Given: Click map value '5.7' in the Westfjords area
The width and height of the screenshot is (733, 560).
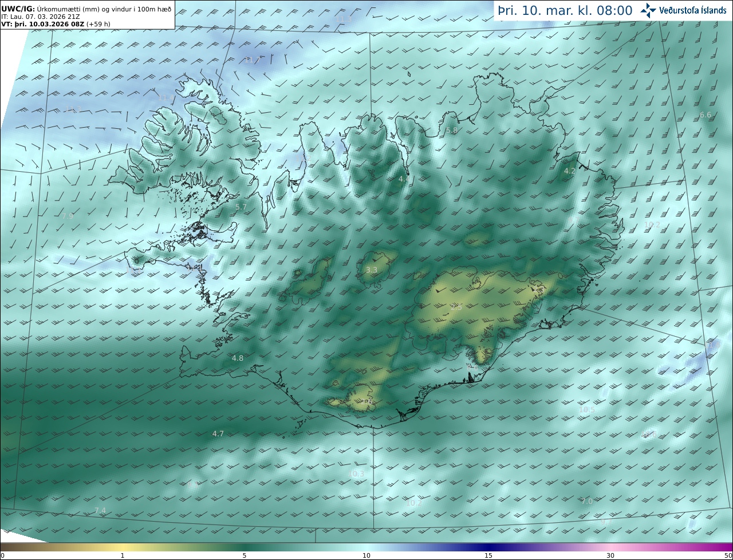Looking at the screenshot, I should point(241,207).
